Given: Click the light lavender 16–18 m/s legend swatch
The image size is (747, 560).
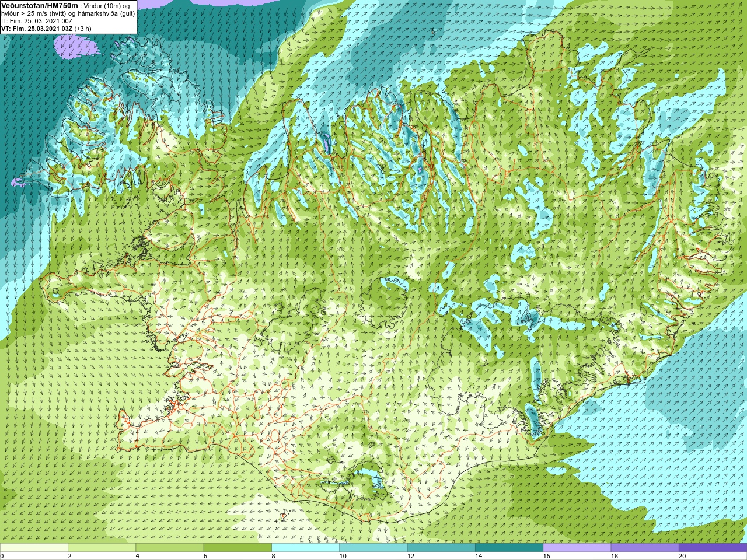Looking at the screenshot, I should pos(577,548).
